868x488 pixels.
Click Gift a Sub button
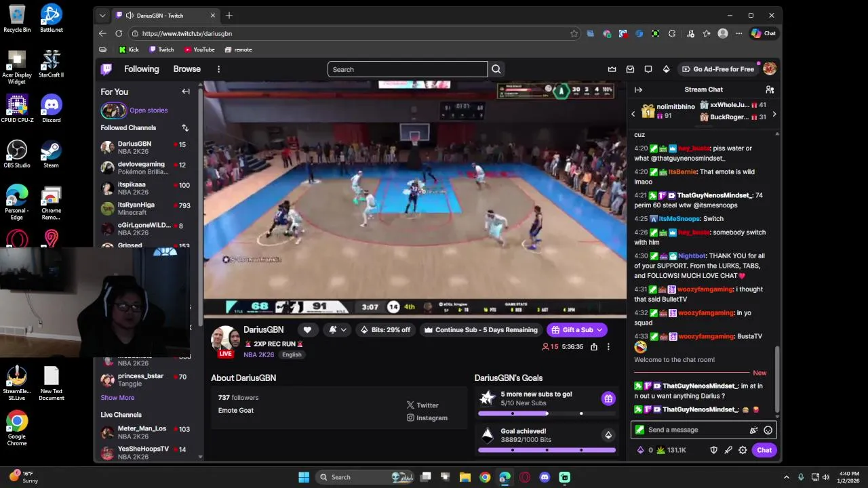coord(577,330)
